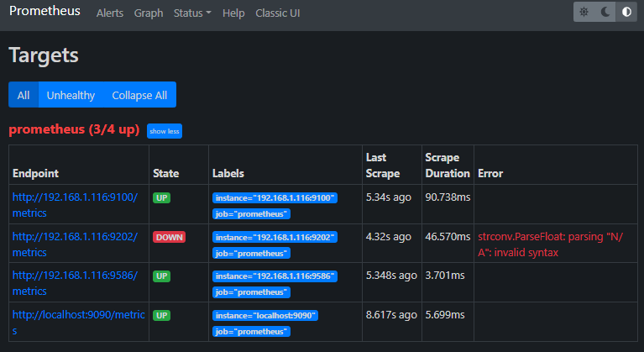Screen dimensions: 644x352
Task: Click label instance="192.168.1.116:9202"
Action: pos(275,238)
